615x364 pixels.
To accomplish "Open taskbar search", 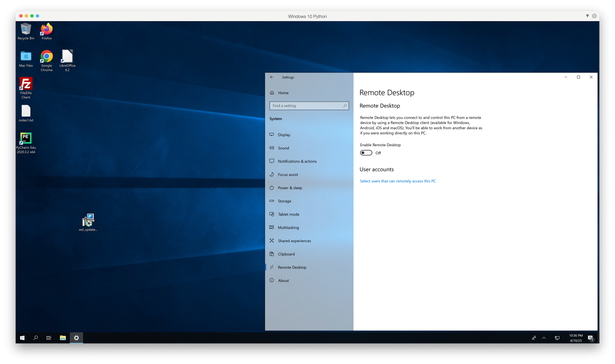I will click(x=35, y=338).
